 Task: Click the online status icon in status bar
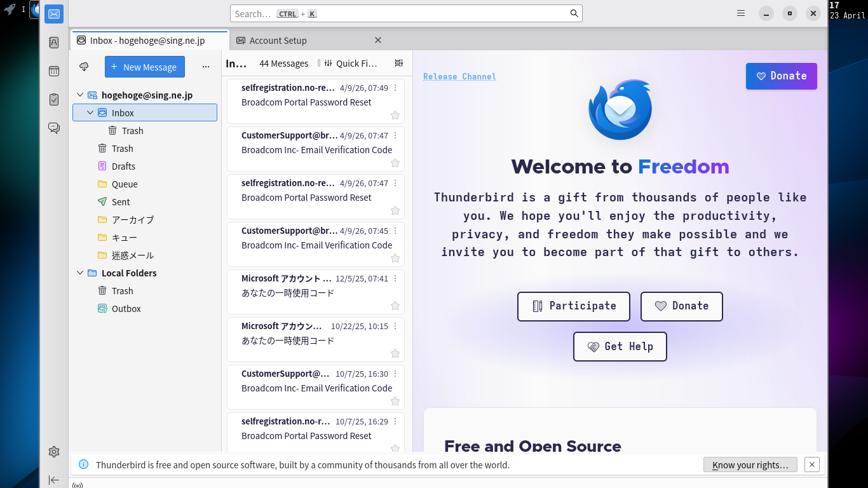click(x=78, y=485)
